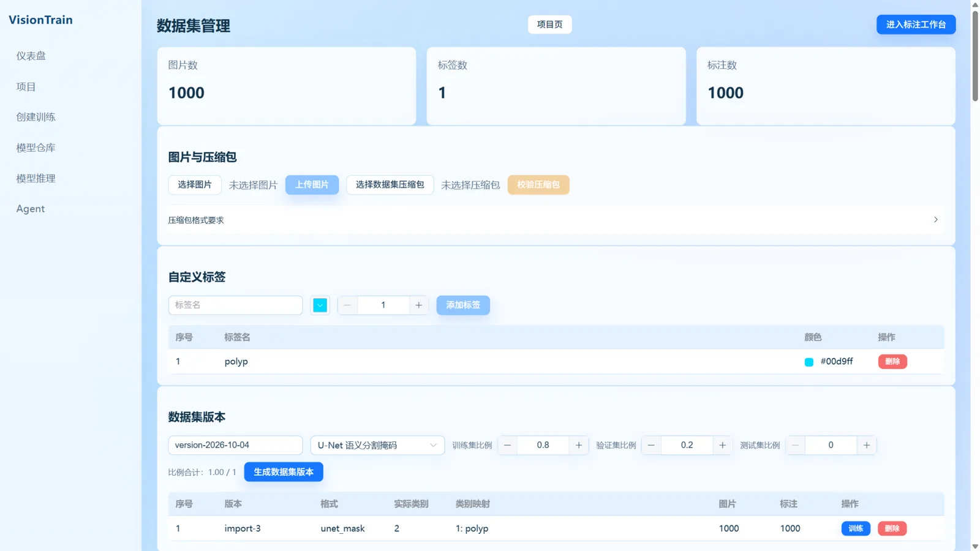Image resolution: width=980 pixels, height=551 pixels.
Task: Open 模型仓库 in the sidebar
Action: point(36,148)
